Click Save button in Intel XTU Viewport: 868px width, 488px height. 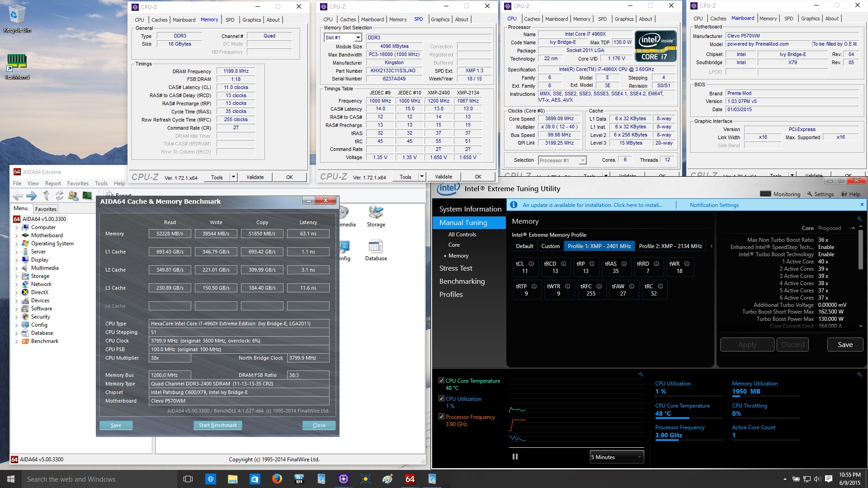(x=845, y=344)
